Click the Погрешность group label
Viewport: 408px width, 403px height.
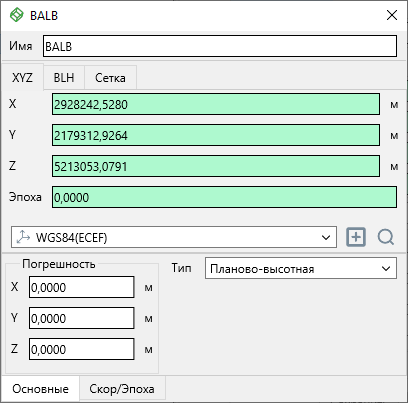(59, 264)
